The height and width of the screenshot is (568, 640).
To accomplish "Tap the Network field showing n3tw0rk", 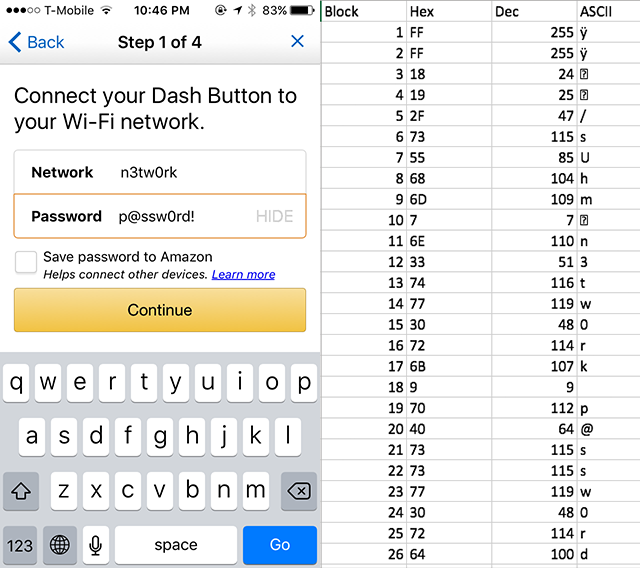I will (160, 172).
